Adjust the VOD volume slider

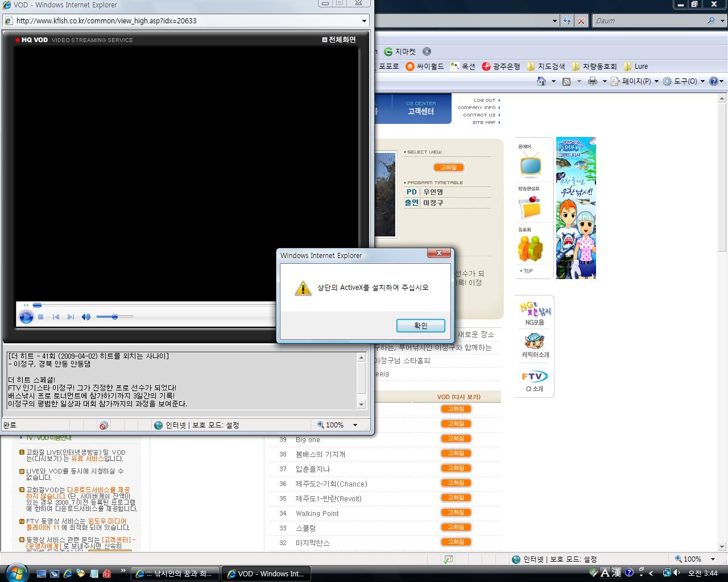coord(115,317)
